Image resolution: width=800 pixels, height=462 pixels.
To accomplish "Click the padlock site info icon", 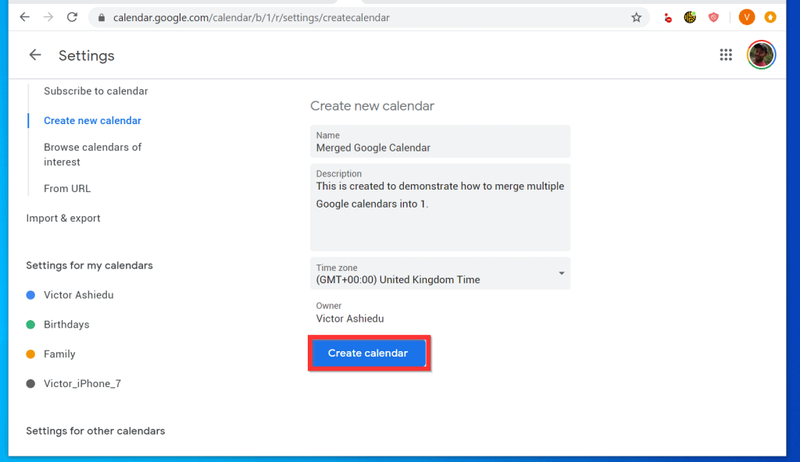I will pyautogui.click(x=102, y=18).
